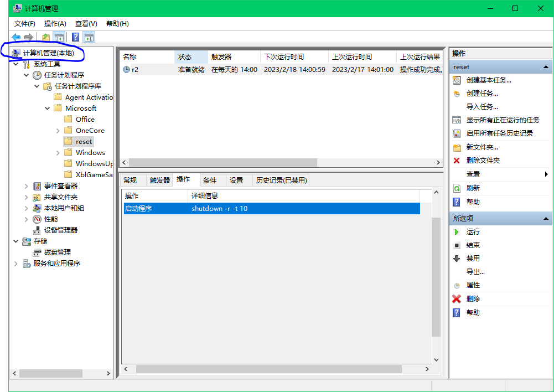Screen dimensions: 554x392
Task: Switch to the 设置 tab
Action: [x=239, y=180]
